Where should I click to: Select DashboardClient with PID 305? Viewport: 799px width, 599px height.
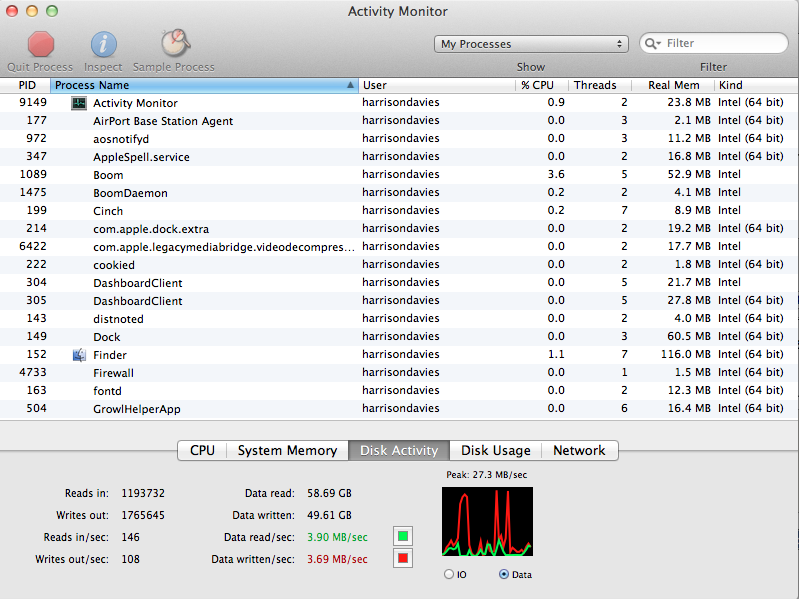click(x=400, y=301)
